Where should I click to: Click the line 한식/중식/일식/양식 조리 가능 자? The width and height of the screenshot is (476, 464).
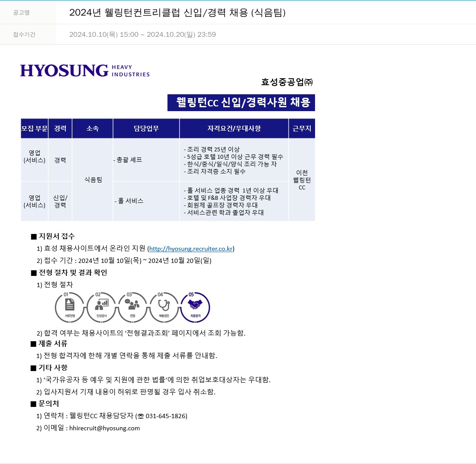click(x=230, y=164)
